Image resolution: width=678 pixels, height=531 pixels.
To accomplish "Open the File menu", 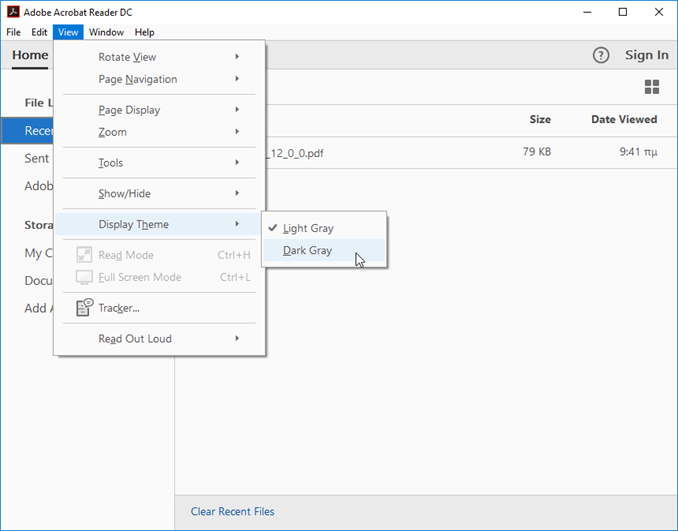I will point(13,32).
